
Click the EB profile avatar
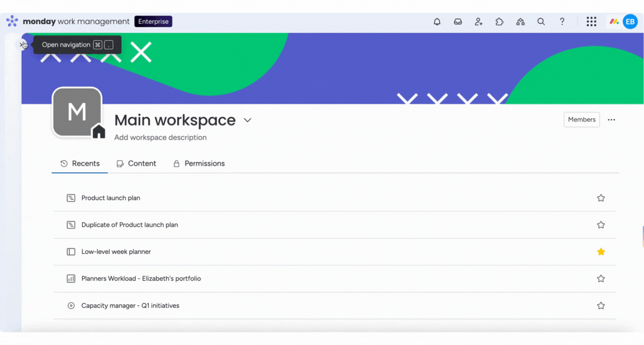(630, 21)
